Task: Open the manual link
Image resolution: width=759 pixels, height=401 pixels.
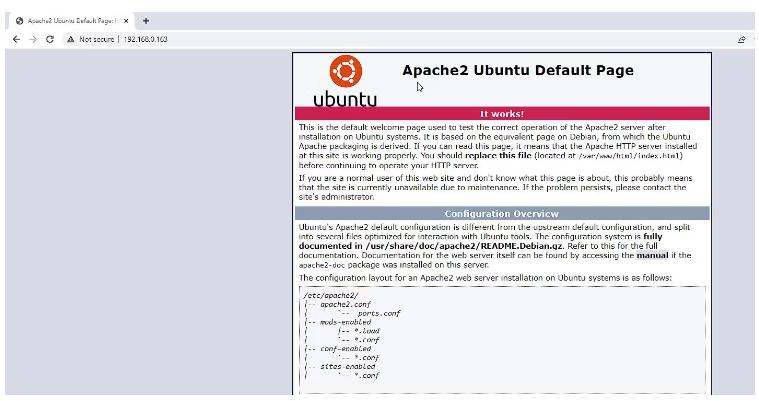Action: (x=652, y=255)
